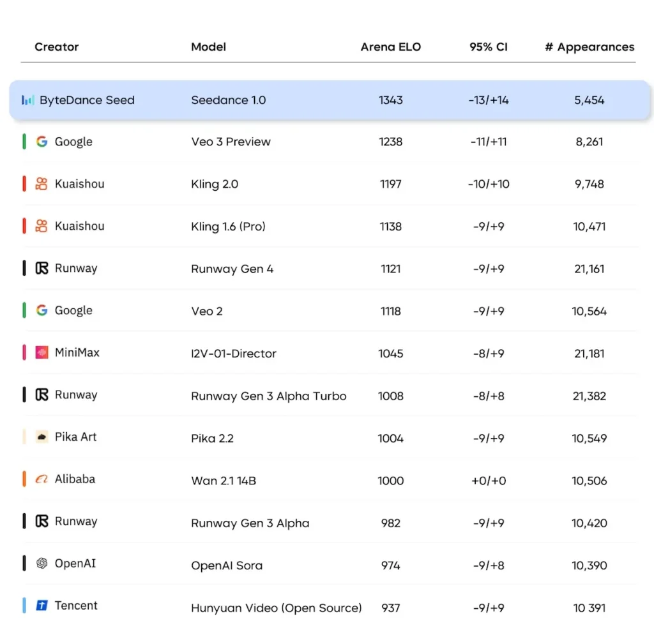This screenshot has width=654, height=644.
Task: Click the Alibaba logo icon
Action: (x=42, y=479)
